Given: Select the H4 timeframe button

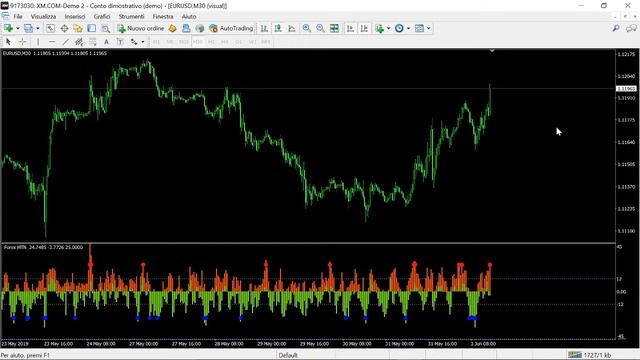Looking at the screenshot, I should (225, 42).
